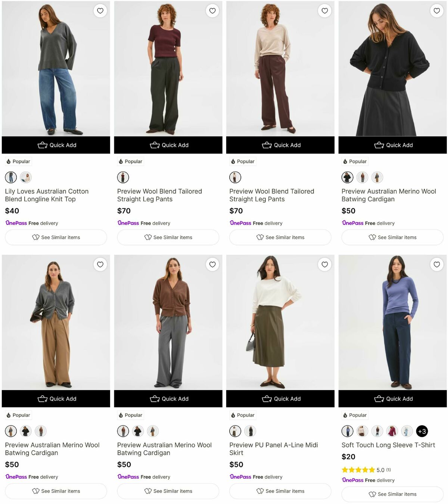
Task: Click the basket icon on the maroon top's Quick Add
Action: coord(155,145)
